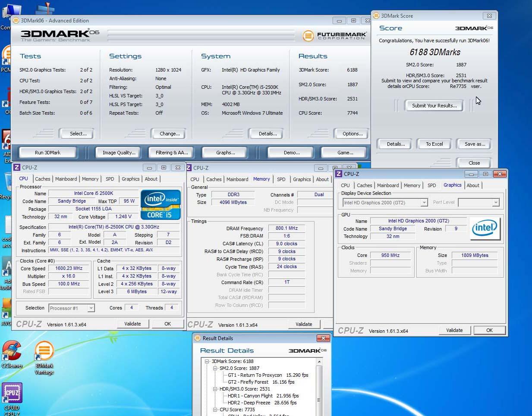The height and width of the screenshot is (416, 532).
Task: Click the Intel logo in Graphics tab
Action: (x=485, y=228)
